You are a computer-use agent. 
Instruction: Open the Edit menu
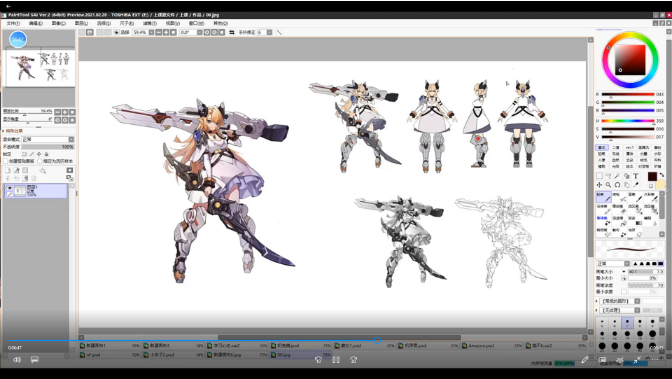36,23
